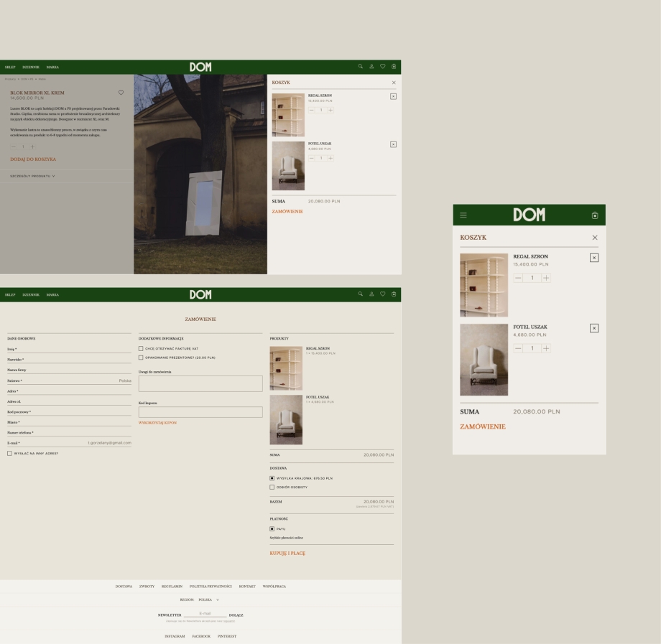Open the Region Polska dropdown in footer

pos(208,599)
